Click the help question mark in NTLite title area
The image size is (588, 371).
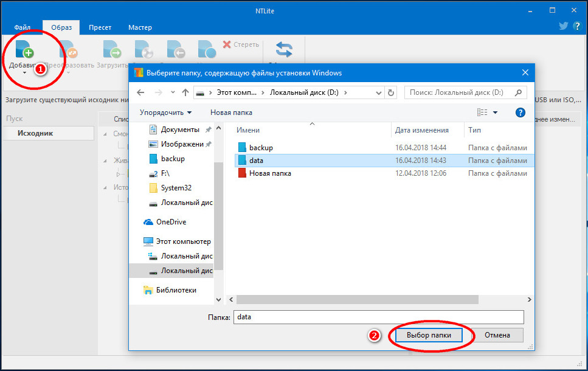[576, 26]
